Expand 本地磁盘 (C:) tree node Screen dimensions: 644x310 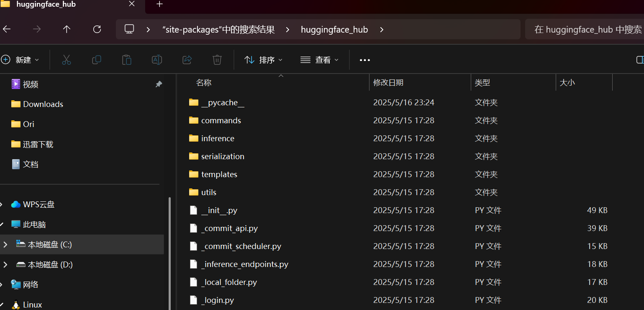point(5,244)
